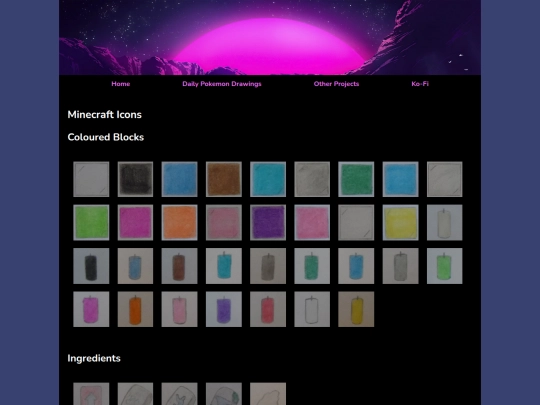The height and width of the screenshot is (405, 540).
Task: Select the purple coloured block drawing
Action: [268, 222]
